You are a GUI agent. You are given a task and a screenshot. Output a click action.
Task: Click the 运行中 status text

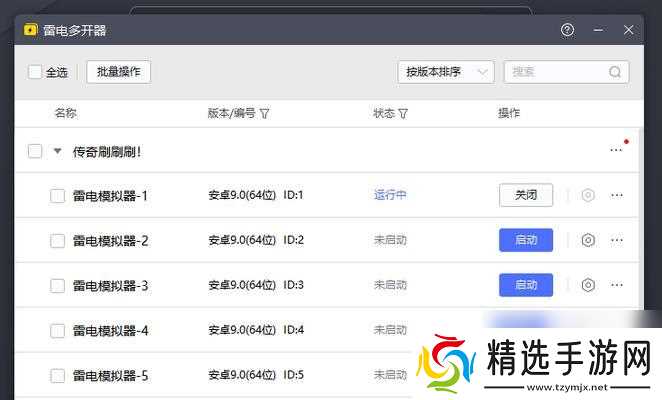pyautogui.click(x=390, y=195)
